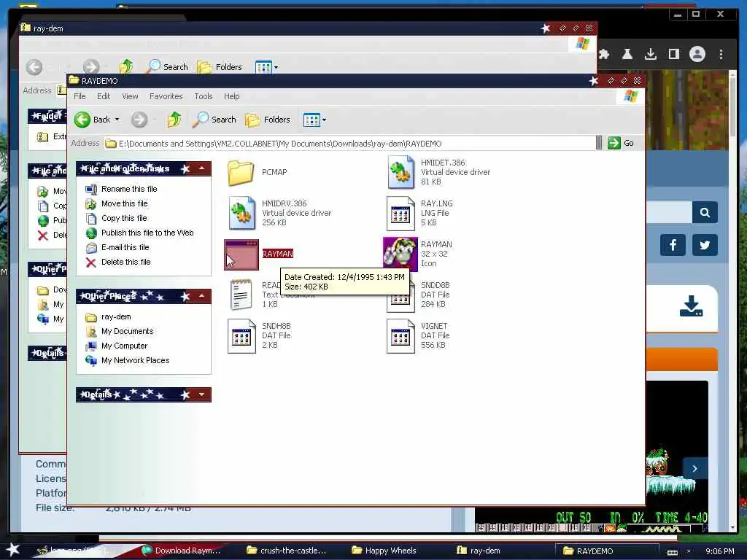Click the Back arrow in RAYDEMO window
This screenshot has width=747, height=560.
(x=82, y=120)
